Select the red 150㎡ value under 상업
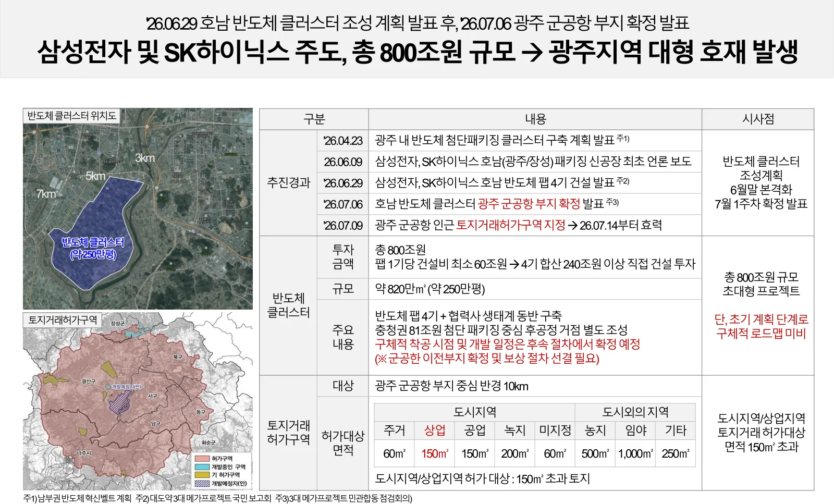The image size is (834, 504). pos(435,454)
